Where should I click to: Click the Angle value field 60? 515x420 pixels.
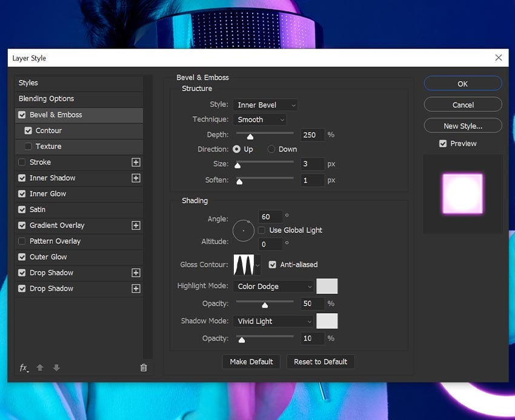click(270, 217)
